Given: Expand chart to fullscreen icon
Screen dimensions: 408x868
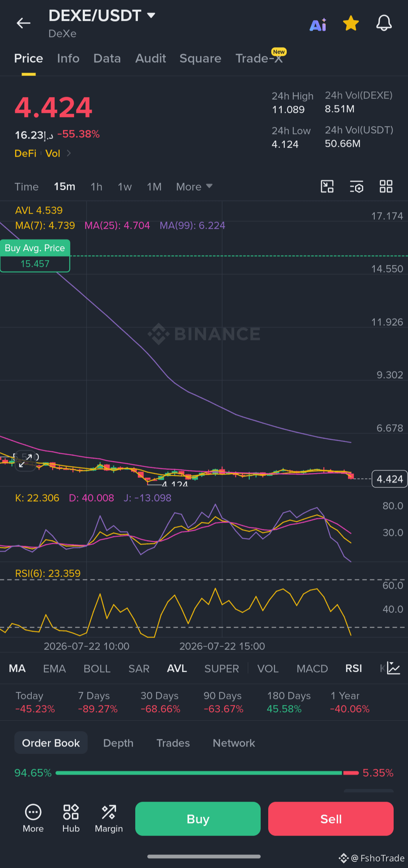Looking at the screenshot, I should pyautogui.click(x=26, y=461).
